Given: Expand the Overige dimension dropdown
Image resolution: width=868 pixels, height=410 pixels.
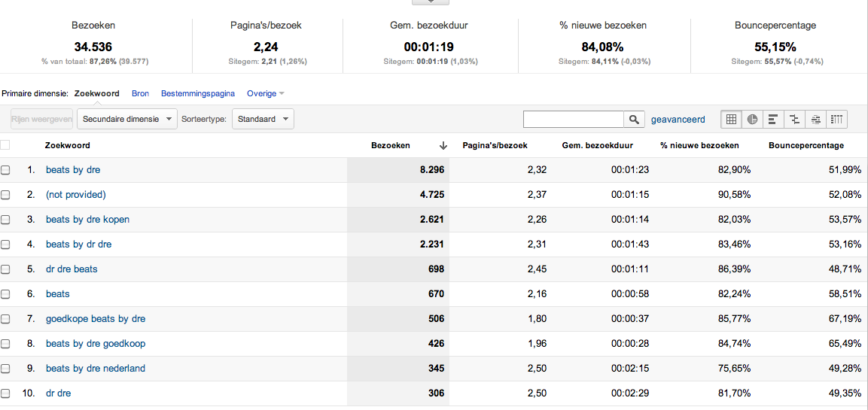Looking at the screenshot, I should 266,93.
